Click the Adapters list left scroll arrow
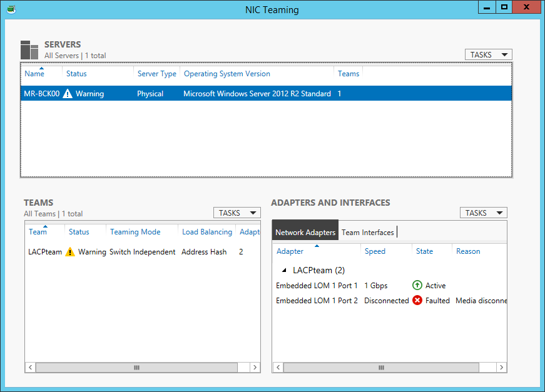This screenshot has width=545, height=392. (x=278, y=368)
